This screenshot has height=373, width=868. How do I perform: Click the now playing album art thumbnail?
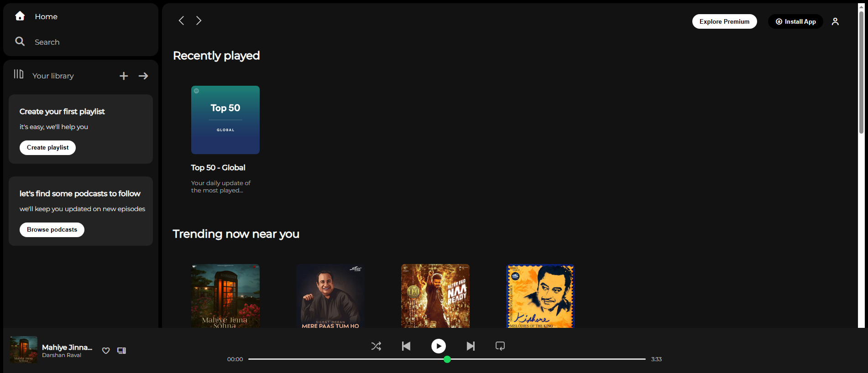(24, 350)
